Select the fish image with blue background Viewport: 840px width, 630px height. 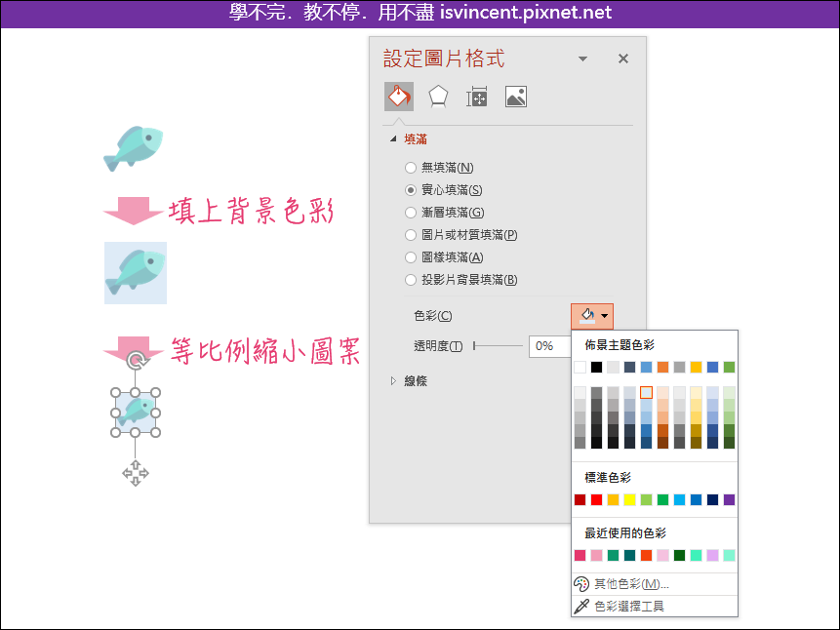pos(136,273)
